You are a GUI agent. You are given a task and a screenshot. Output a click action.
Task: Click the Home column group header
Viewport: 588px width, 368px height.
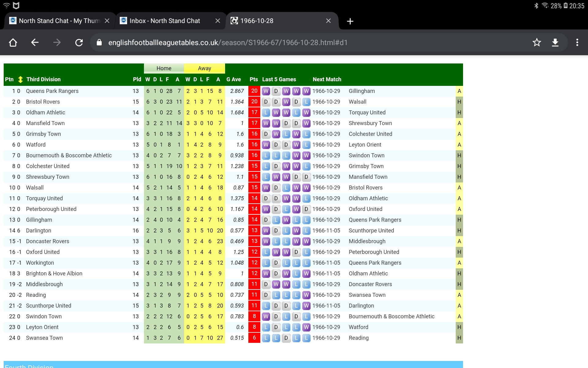(x=164, y=68)
